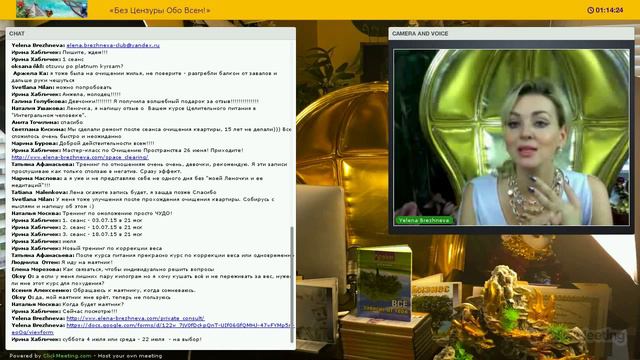Click the Anna Tochilina "спасибо" message
This screenshot has height=360, width=640.
[47, 122]
